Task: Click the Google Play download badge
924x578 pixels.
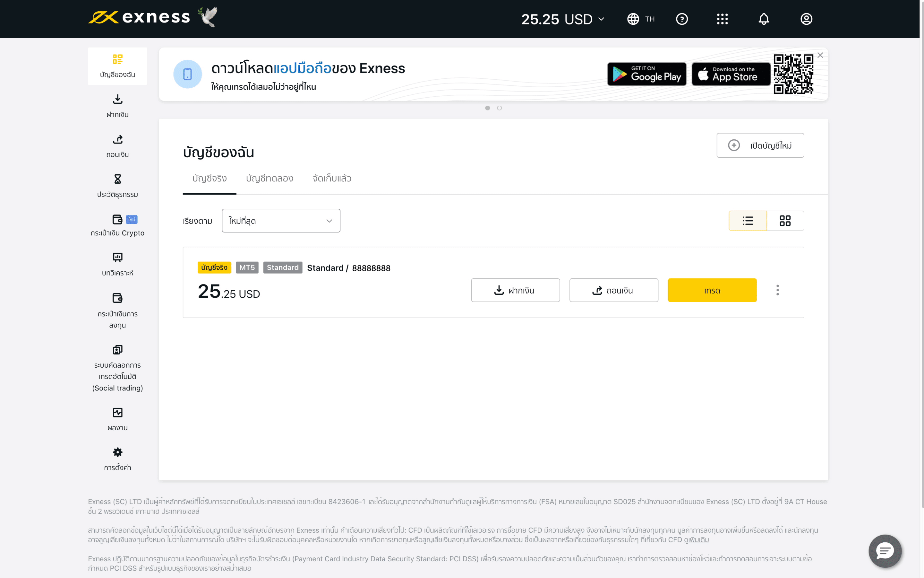Action: click(647, 74)
